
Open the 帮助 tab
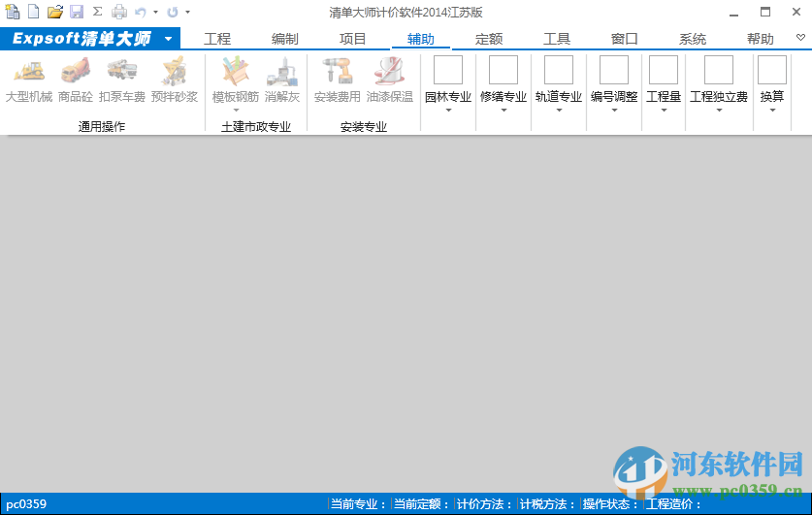761,39
